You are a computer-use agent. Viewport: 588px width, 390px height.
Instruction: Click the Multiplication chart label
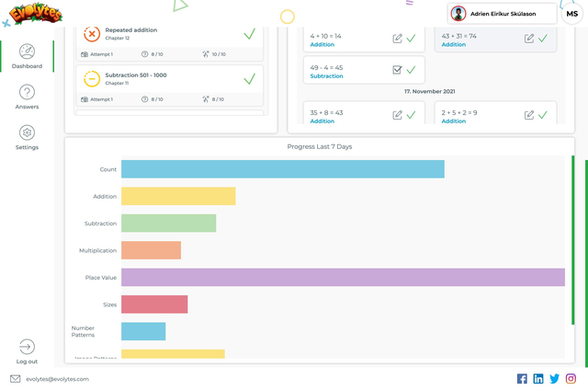(x=97, y=250)
